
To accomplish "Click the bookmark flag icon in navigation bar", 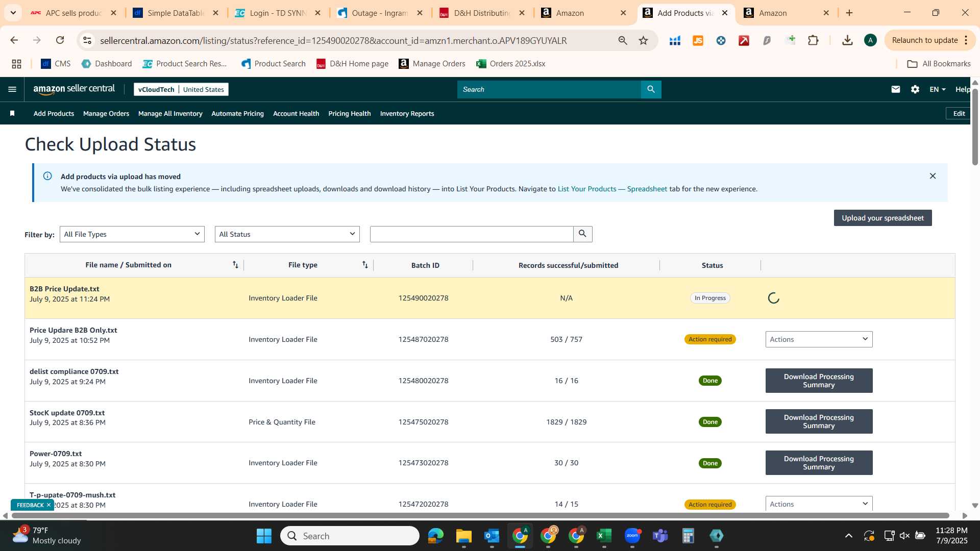I will pyautogui.click(x=12, y=113).
